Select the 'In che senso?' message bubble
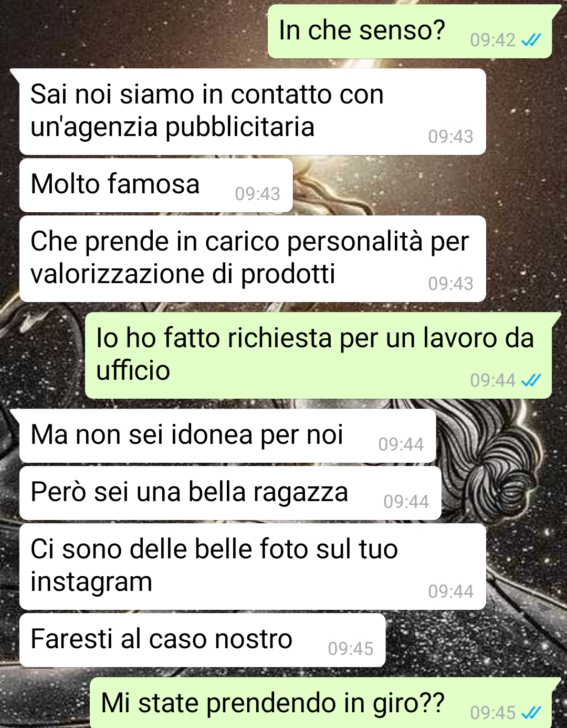567x728 pixels. [410, 32]
